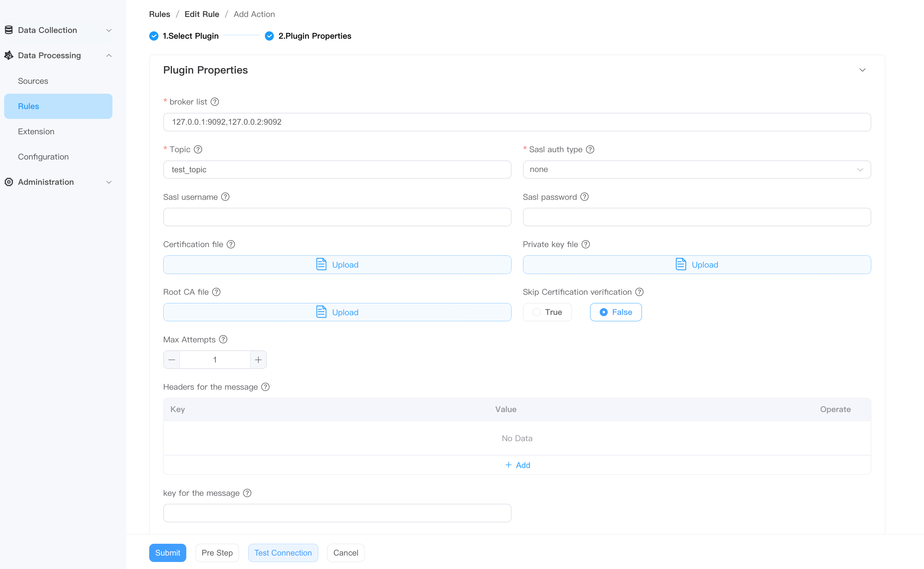Click help icon next to broker list

click(215, 102)
